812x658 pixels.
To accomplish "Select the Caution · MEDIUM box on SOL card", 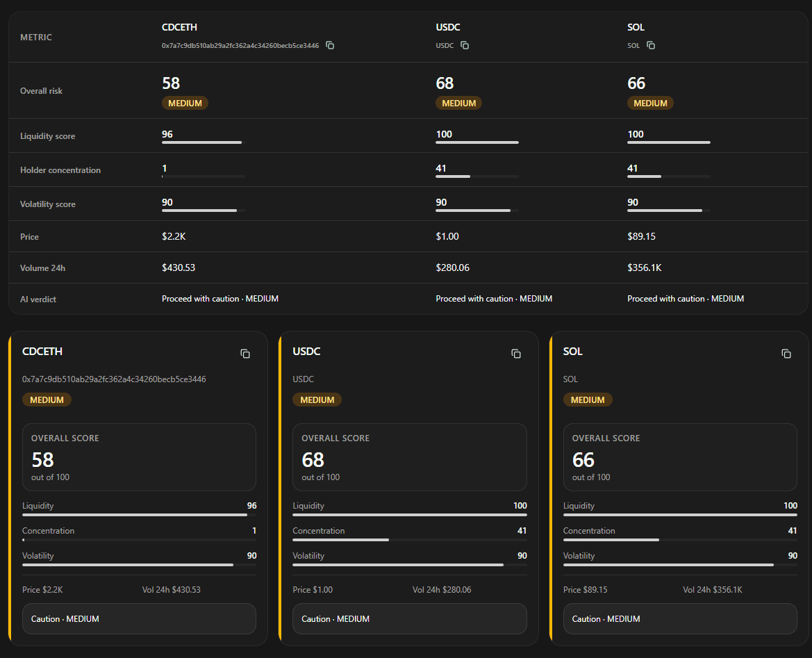I will pos(680,618).
